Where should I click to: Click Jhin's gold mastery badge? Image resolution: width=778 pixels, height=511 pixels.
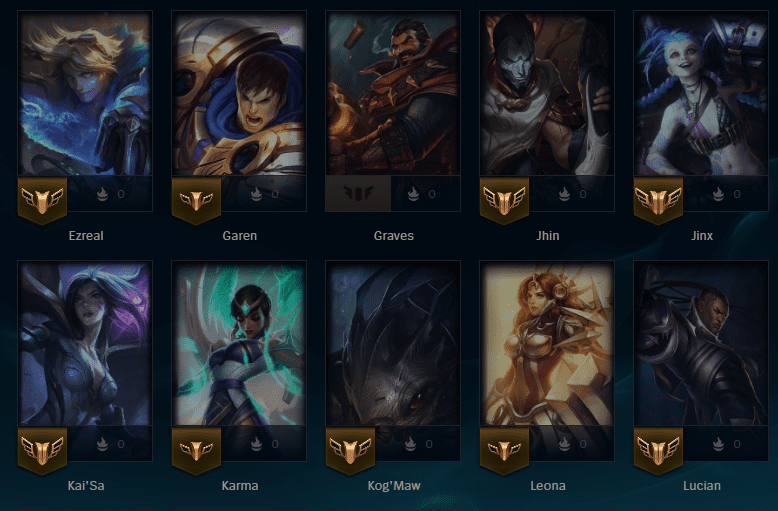[504, 199]
